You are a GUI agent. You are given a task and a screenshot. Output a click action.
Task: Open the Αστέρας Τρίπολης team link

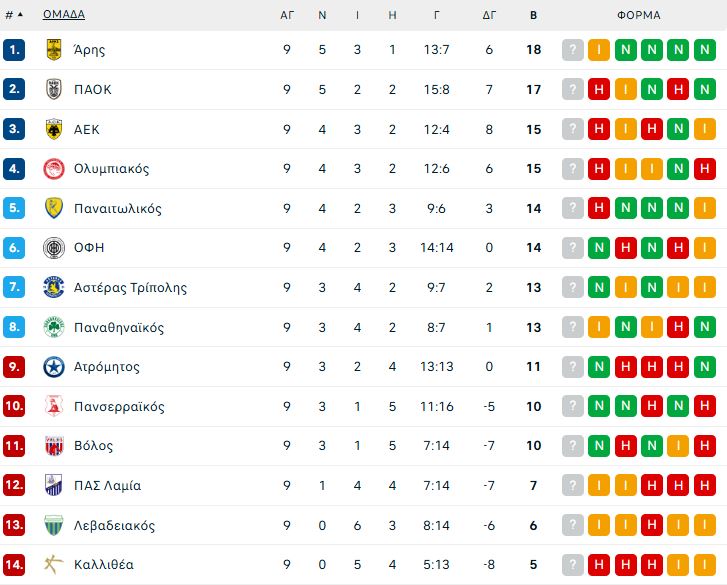[x=130, y=288]
